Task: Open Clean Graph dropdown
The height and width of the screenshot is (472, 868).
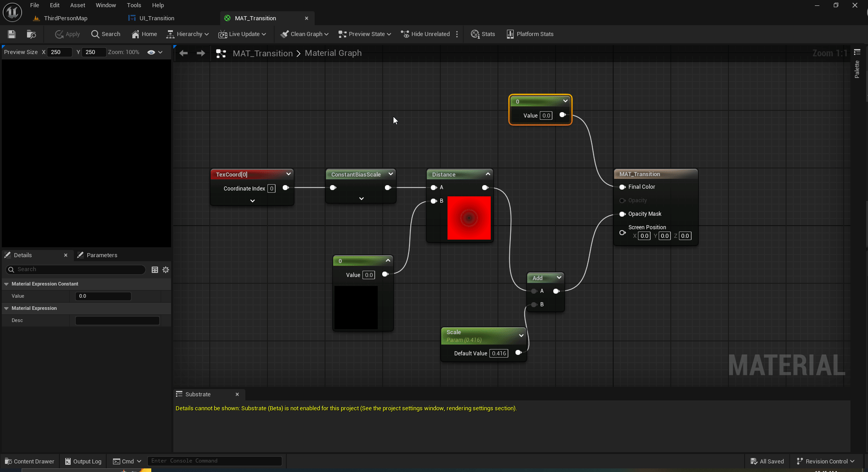Action: click(304, 34)
